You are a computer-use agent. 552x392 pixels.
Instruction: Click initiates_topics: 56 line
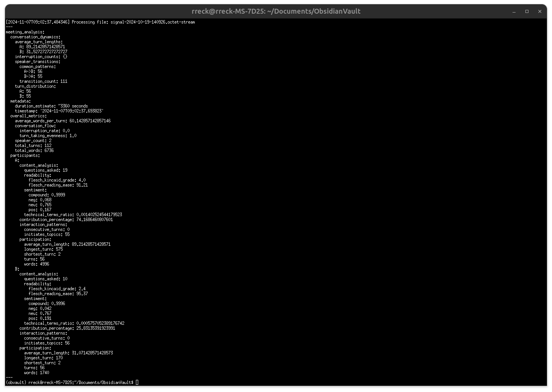point(47,343)
